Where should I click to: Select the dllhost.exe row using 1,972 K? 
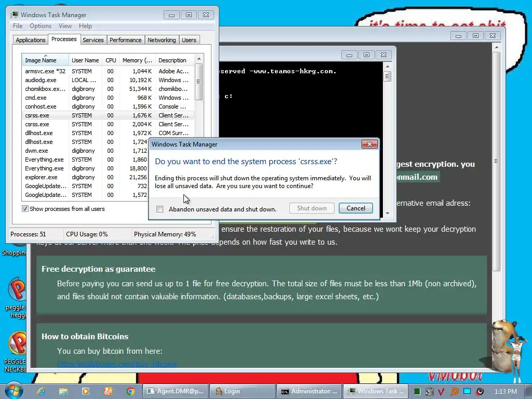coord(108,133)
